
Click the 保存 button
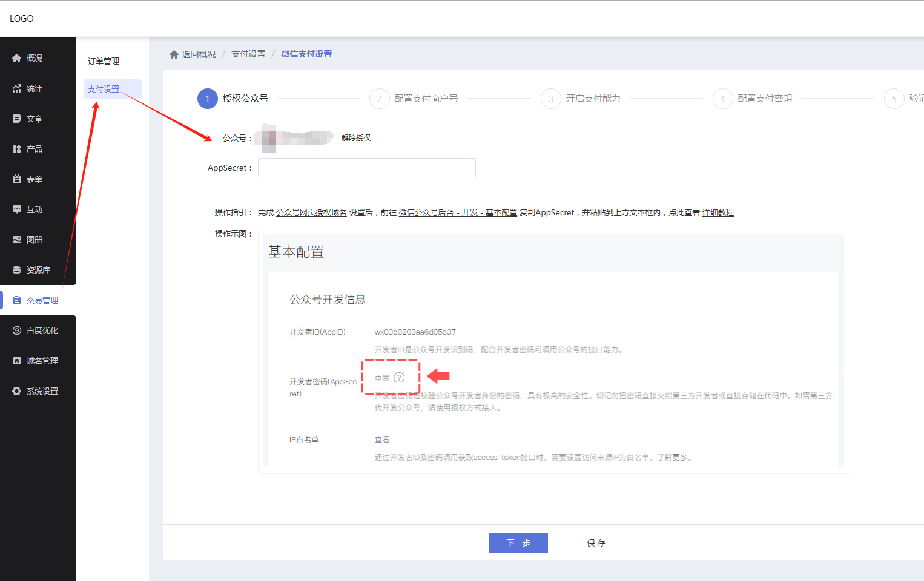(x=596, y=543)
